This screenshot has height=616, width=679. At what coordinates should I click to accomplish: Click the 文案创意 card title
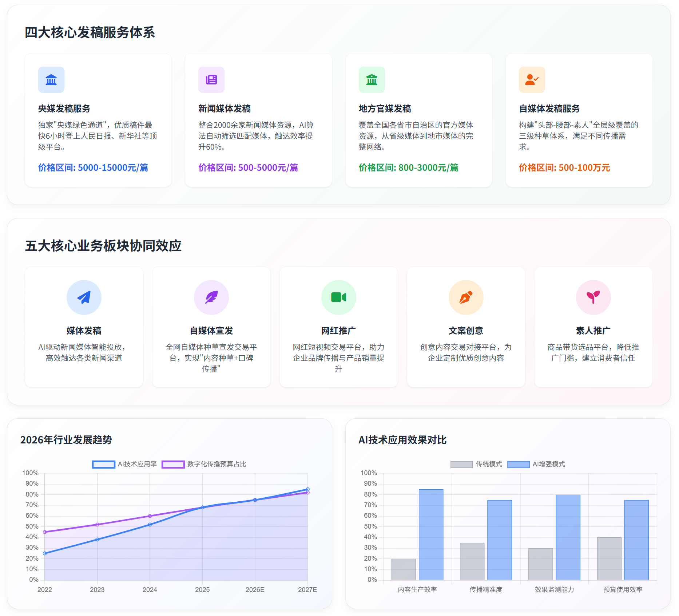pos(466,331)
